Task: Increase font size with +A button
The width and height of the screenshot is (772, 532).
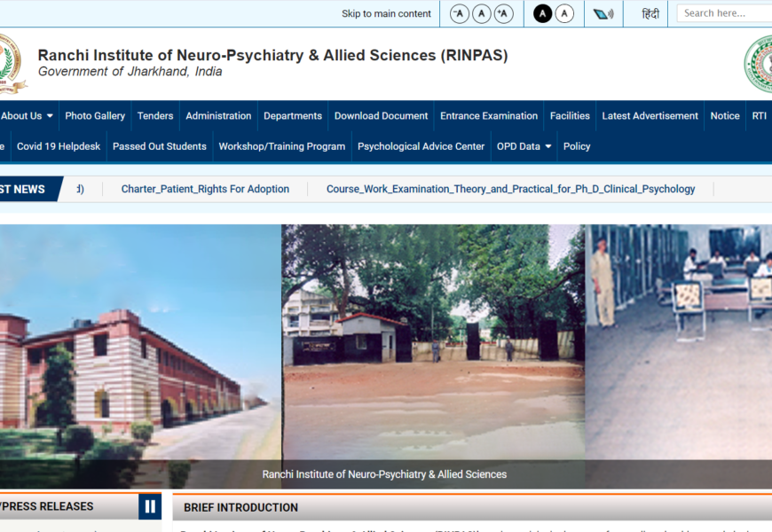Action: click(504, 14)
